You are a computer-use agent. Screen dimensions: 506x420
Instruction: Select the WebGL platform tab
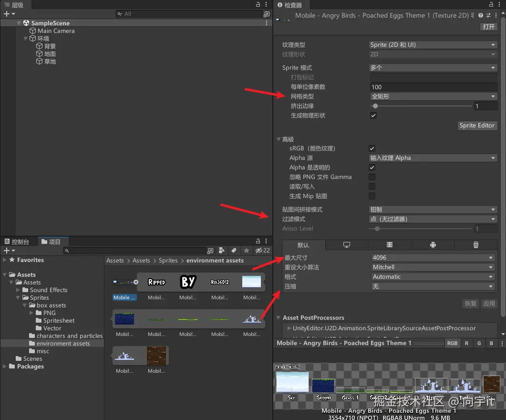coord(475,245)
